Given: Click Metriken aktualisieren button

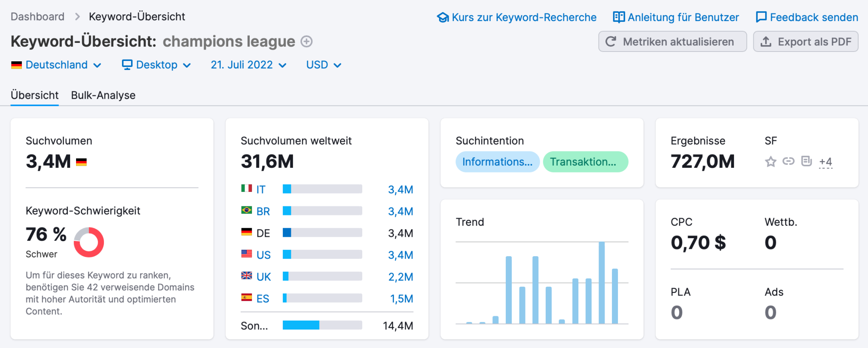Looking at the screenshot, I should 672,42.
